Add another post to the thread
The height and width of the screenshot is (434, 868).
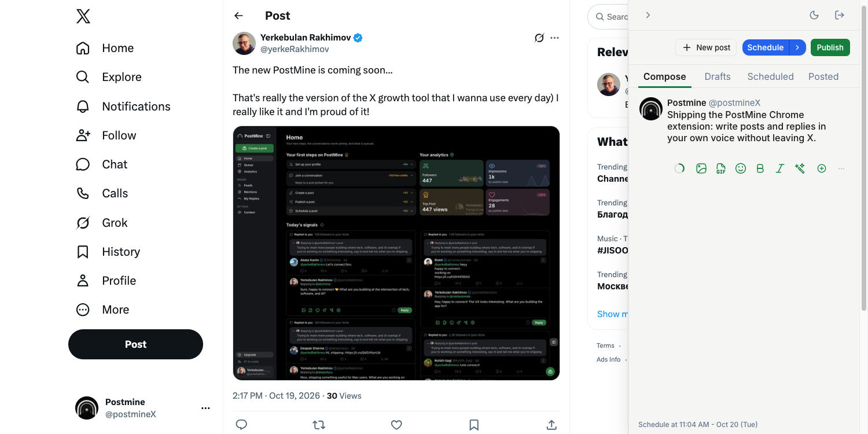coord(822,168)
